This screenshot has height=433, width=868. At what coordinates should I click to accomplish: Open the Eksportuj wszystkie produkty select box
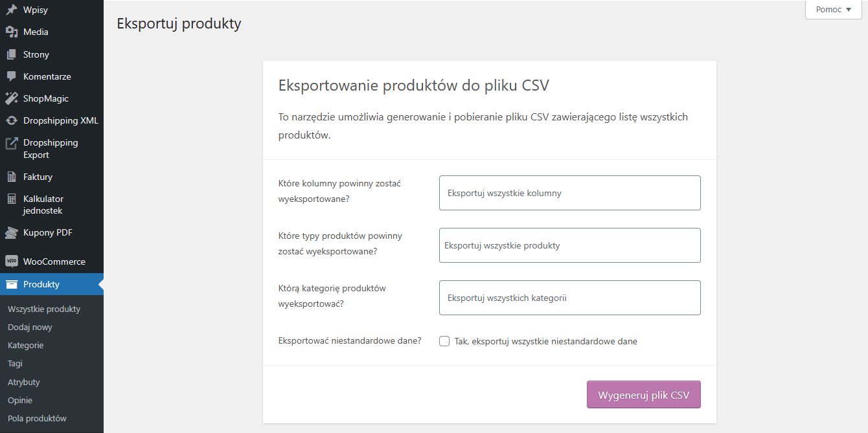pos(570,245)
